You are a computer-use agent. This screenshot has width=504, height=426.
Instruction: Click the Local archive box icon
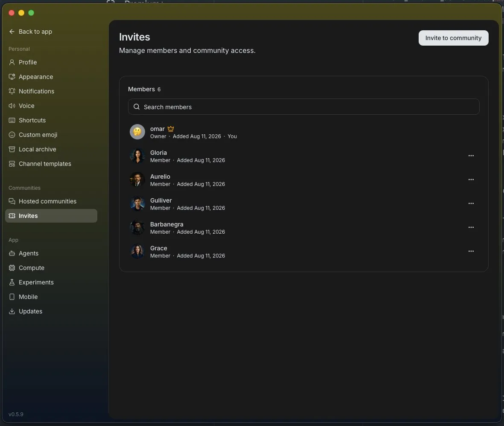12,149
